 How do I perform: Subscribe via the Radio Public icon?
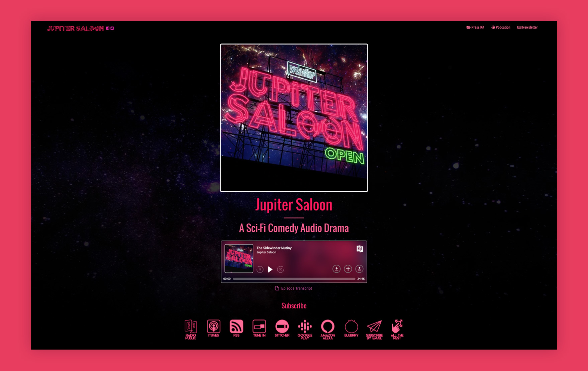[191, 330]
